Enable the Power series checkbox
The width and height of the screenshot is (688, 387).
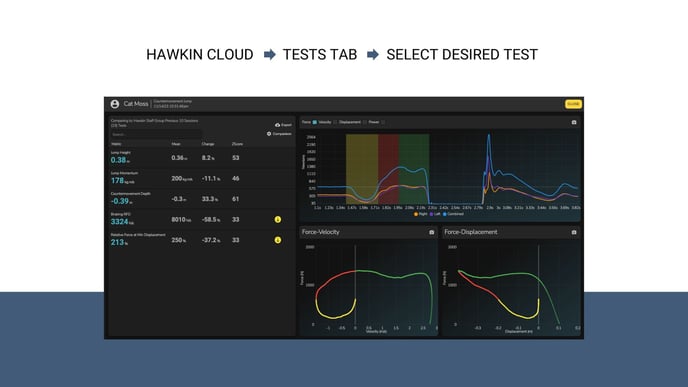pos(383,122)
